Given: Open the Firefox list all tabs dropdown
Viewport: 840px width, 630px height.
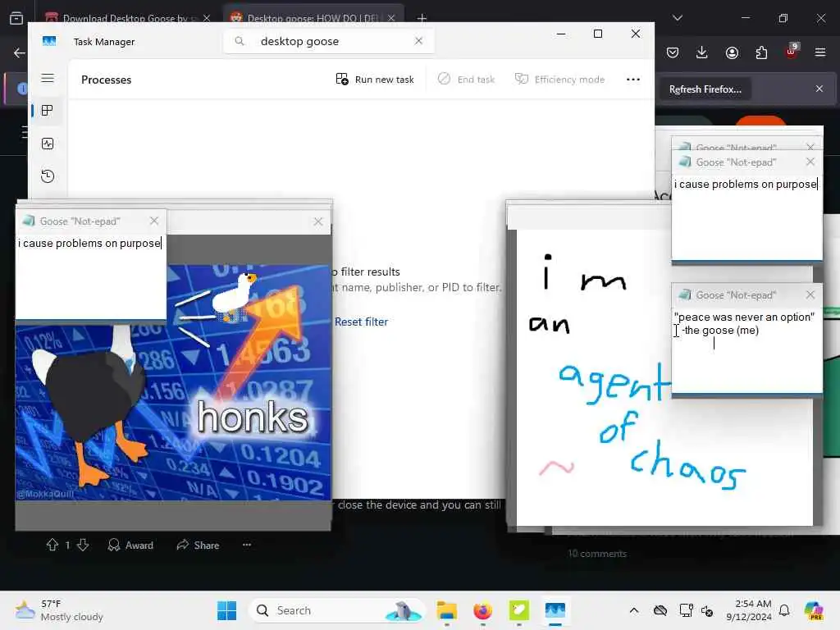Looking at the screenshot, I should (678, 18).
